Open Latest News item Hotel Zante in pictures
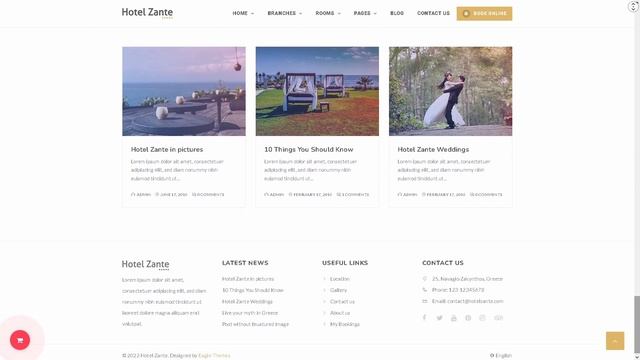The image size is (640, 360). [248, 279]
